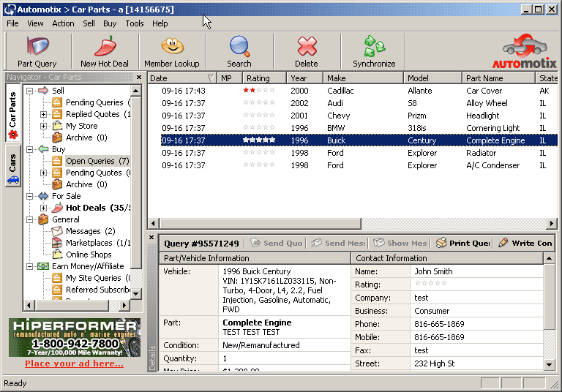Open the Sell menu
This screenshot has width=562, height=392.
pyautogui.click(x=89, y=23)
